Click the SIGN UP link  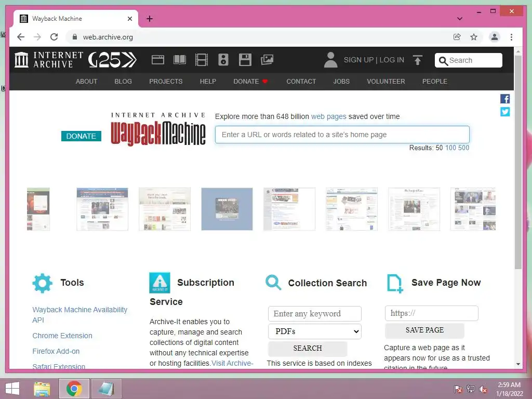coord(358,60)
